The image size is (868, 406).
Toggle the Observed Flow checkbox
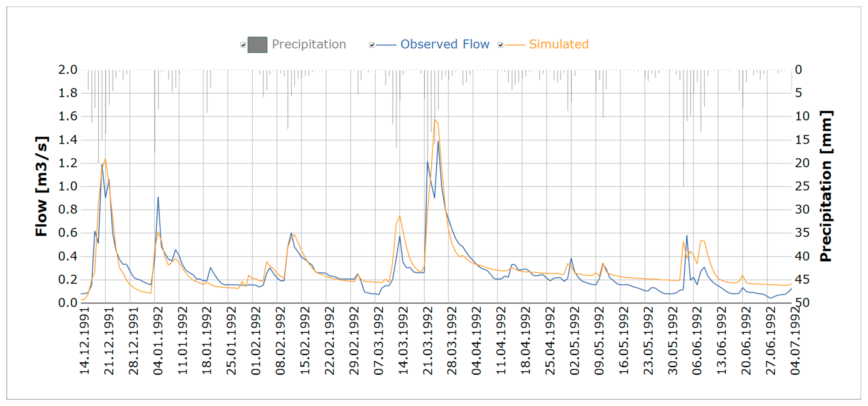(372, 45)
